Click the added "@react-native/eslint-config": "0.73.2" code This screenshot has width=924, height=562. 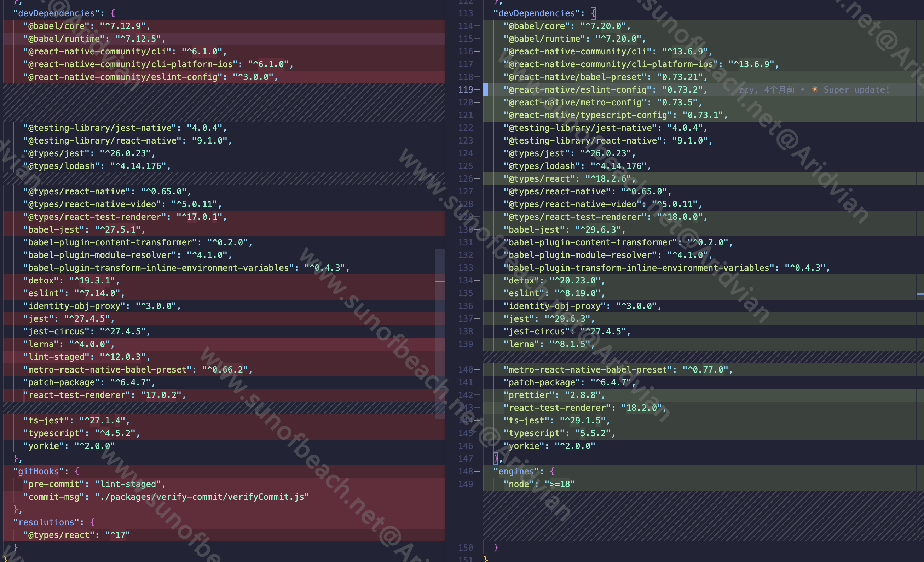click(x=605, y=89)
